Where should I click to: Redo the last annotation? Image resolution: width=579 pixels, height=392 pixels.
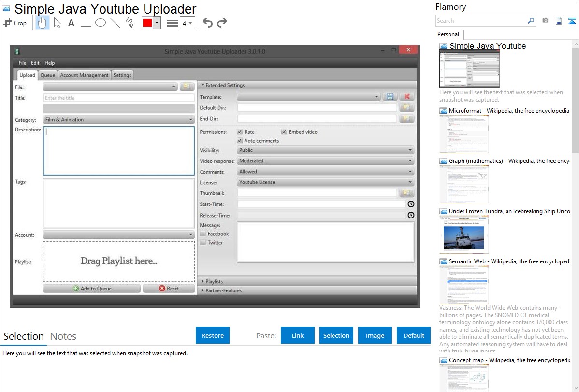pyautogui.click(x=222, y=23)
